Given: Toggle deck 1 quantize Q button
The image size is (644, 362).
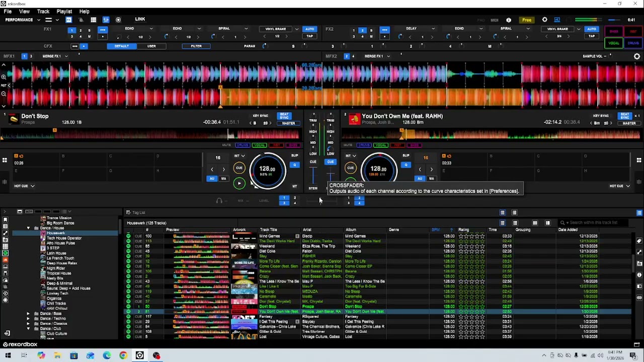Looking at the screenshot, I should coord(295,164).
